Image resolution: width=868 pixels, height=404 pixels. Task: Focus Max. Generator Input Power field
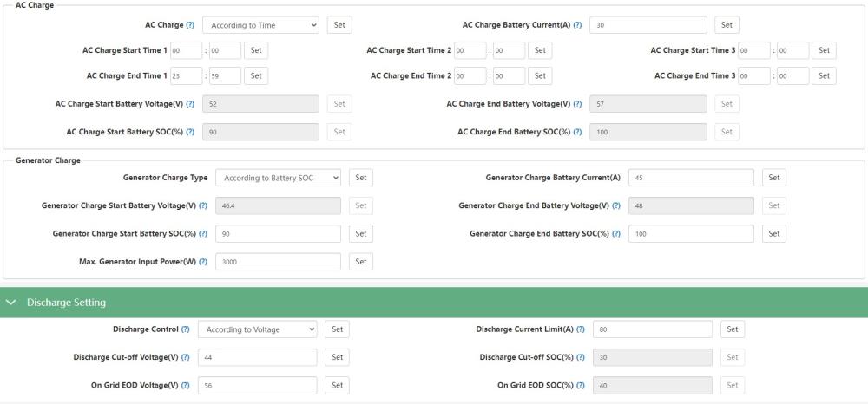coord(279,262)
